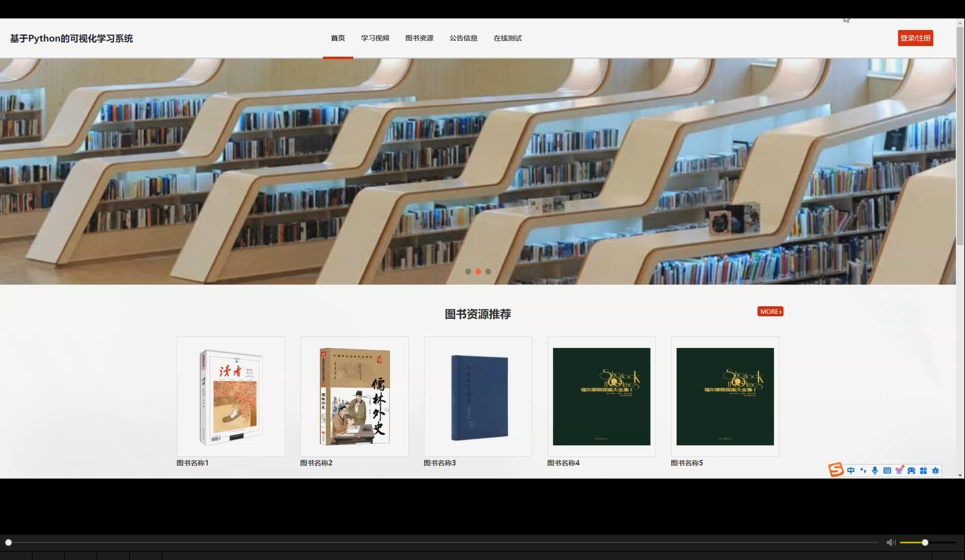This screenshot has width=965, height=560.
Task: Toggle Chinese/English input mode
Action: (x=851, y=470)
